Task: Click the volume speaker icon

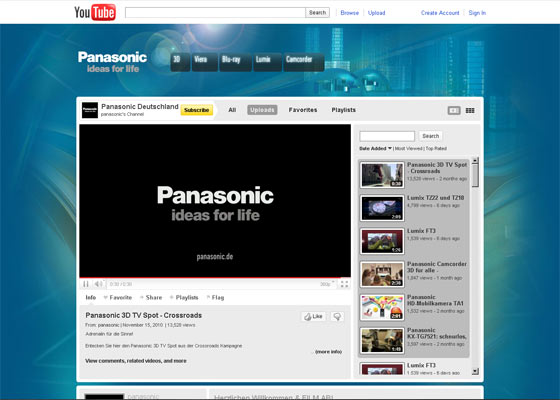Action: tap(98, 284)
